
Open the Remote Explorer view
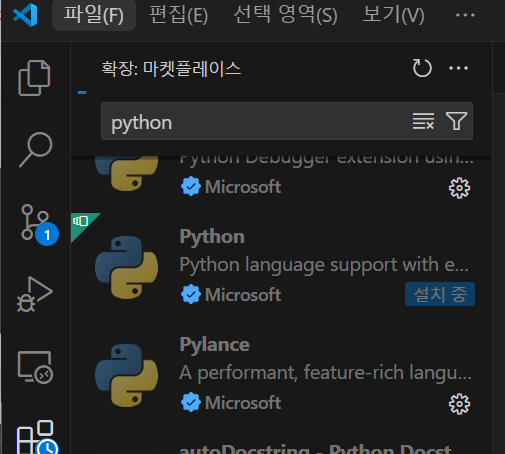click(x=35, y=367)
